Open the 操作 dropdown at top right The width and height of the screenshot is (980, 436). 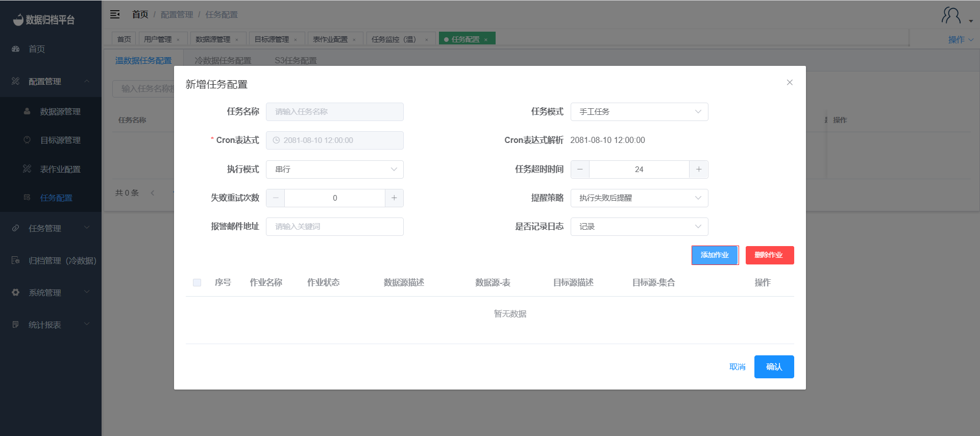(961, 40)
